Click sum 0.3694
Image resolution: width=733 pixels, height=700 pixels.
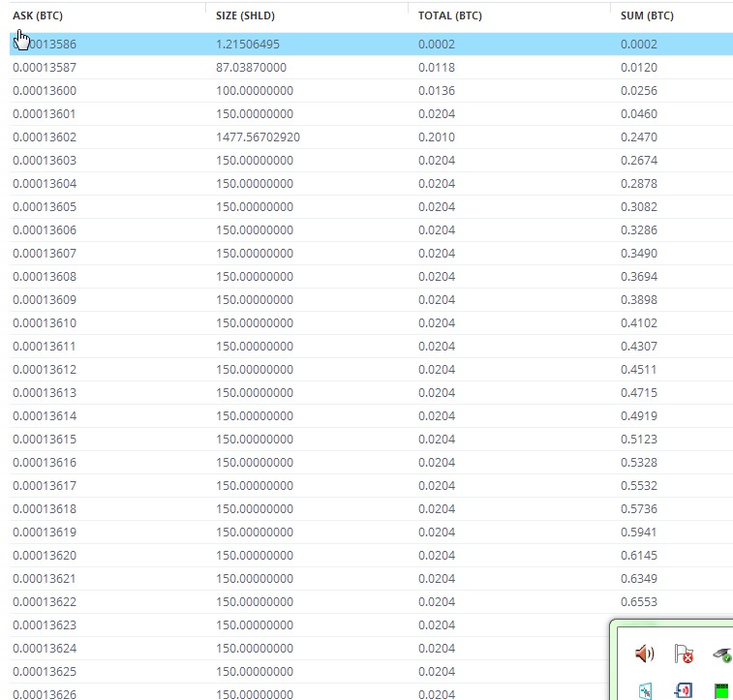639,277
